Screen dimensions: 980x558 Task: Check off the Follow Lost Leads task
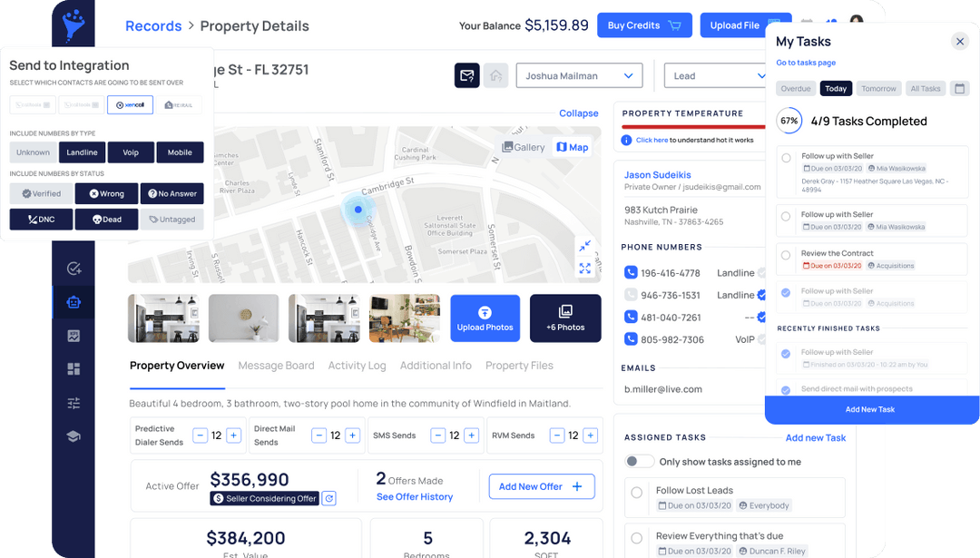point(637,493)
